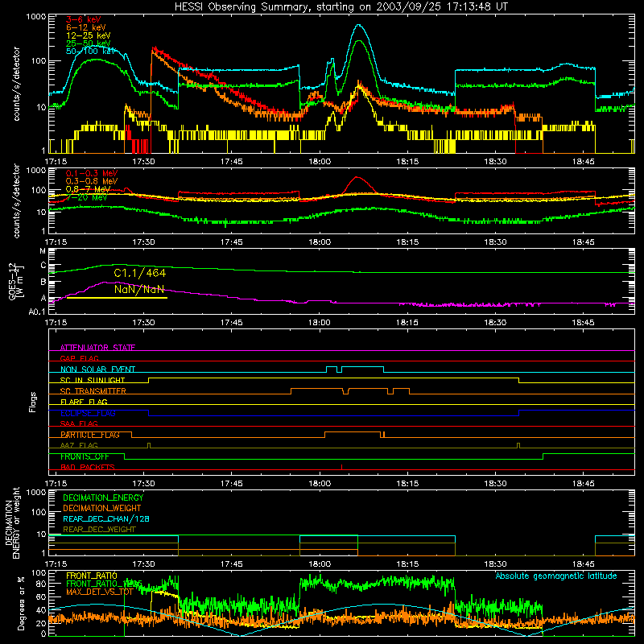Click the REAR_DEC_WEIGHT legend label
The image size is (644, 644).
coord(99,530)
